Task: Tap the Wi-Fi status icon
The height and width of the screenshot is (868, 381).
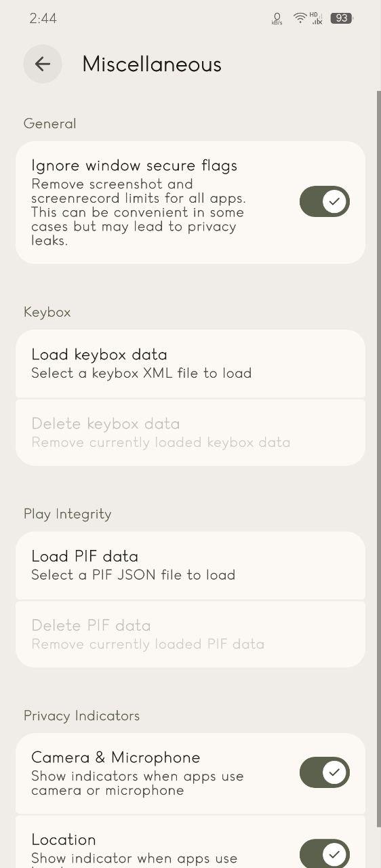Action: (300, 18)
